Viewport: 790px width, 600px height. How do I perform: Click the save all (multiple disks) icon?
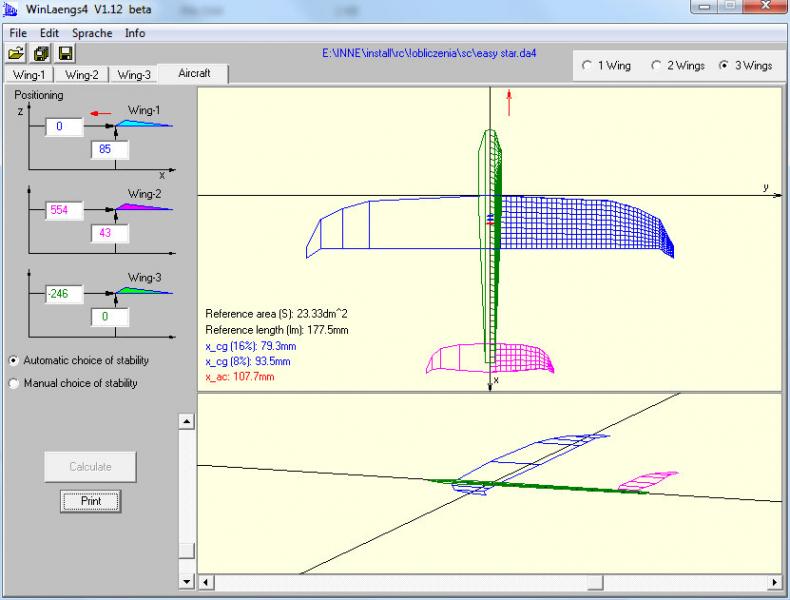(x=41, y=53)
